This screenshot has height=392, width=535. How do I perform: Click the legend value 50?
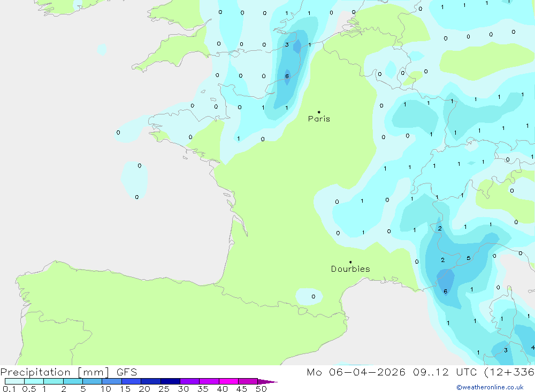(261, 389)
